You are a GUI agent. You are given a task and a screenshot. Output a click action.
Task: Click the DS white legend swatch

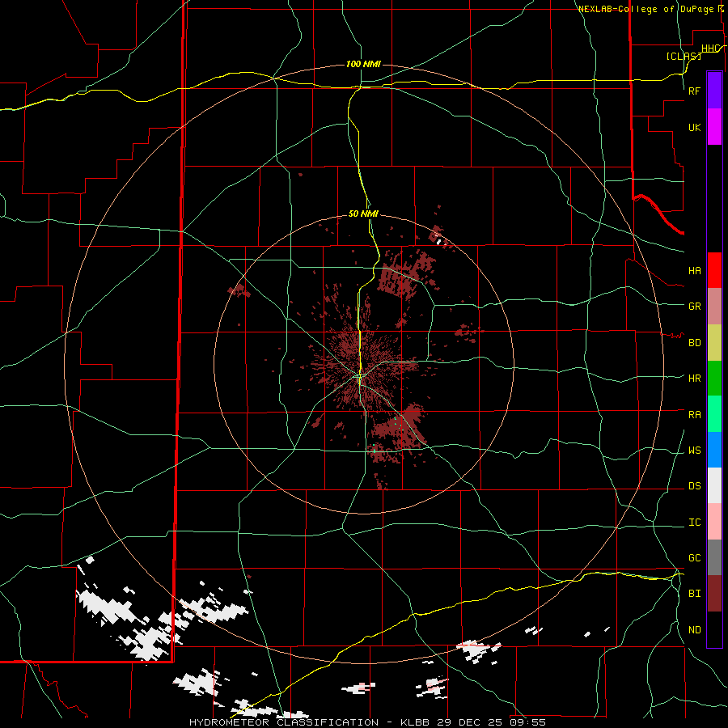(714, 485)
